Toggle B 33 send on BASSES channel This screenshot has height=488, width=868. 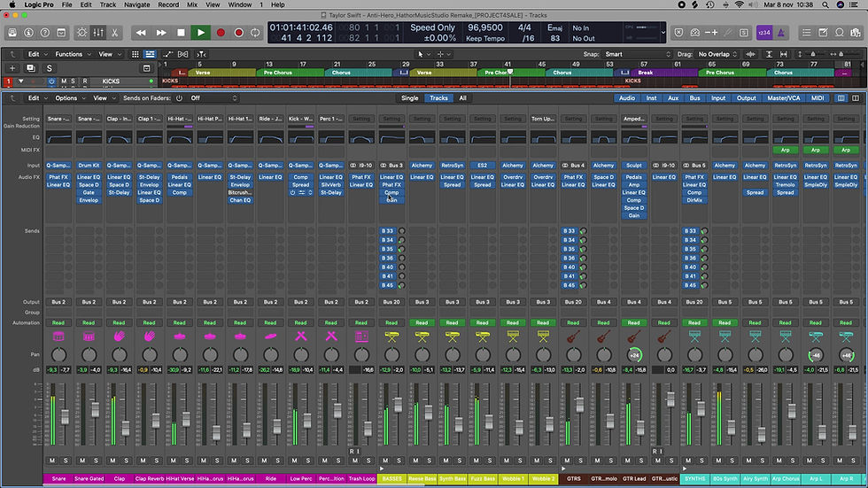pyautogui.click(x=387, y=231)
